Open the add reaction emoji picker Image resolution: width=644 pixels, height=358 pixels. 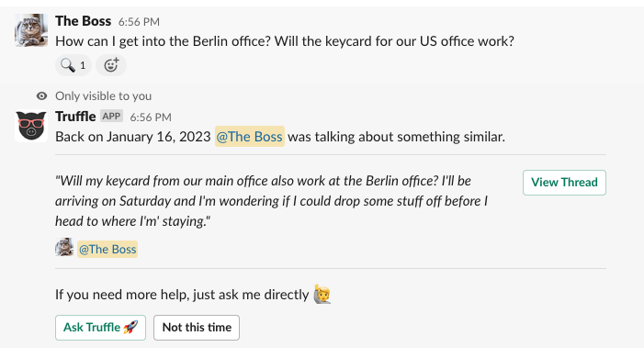point(111,65)
